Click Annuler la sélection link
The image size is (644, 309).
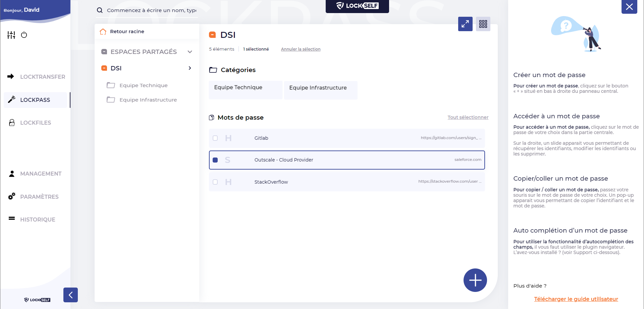pos(301,49)
